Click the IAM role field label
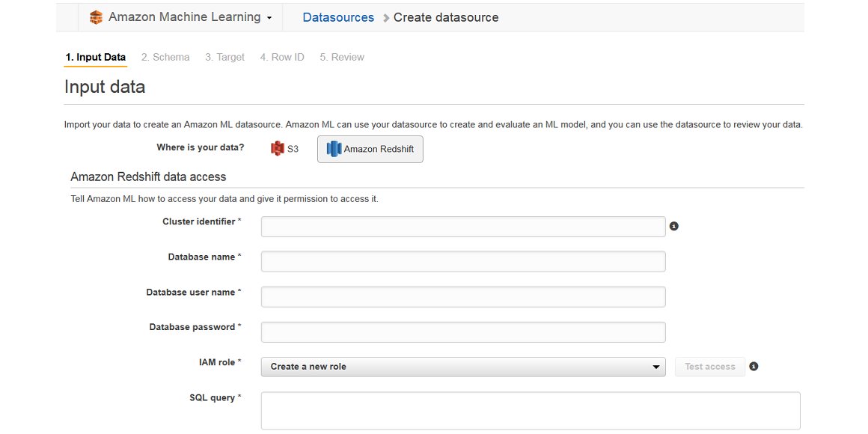The image size is (868, 434). [220, 362]
